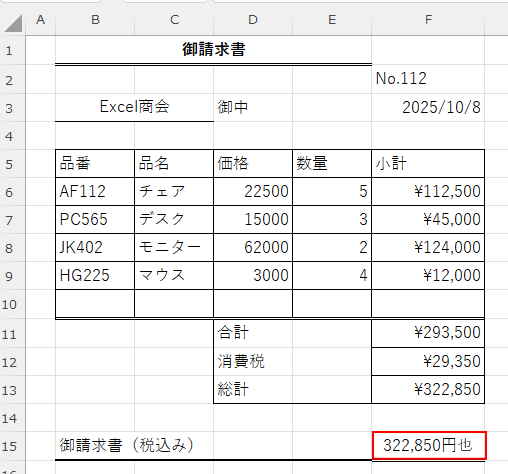Click the product code cell JK402
Image resolution: width=508 pixels, height=474 pixels.
95,248
